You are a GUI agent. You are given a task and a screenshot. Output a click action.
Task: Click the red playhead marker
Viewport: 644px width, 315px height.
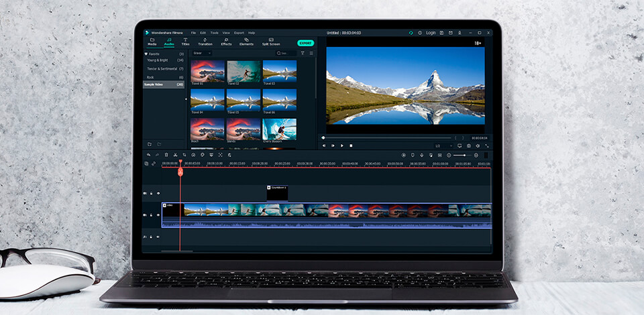(x=180, y=171)
